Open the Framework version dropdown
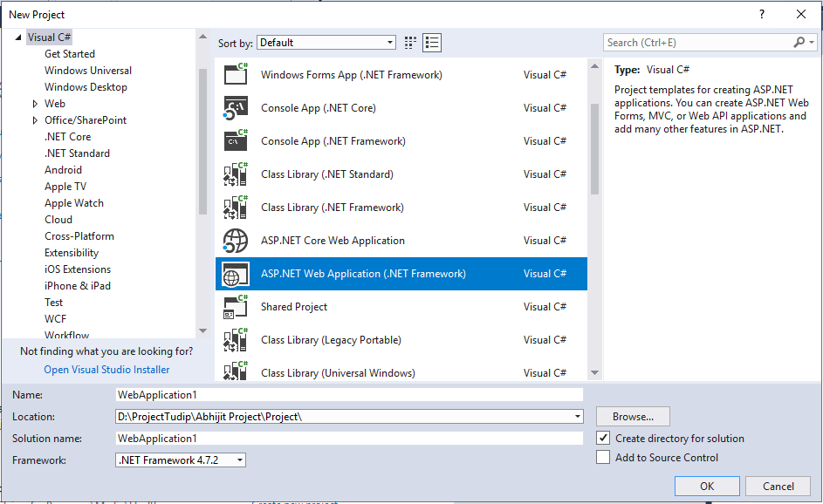Image resolution: width=823 pixels, height=504 pixels. (x=238, y=458)
